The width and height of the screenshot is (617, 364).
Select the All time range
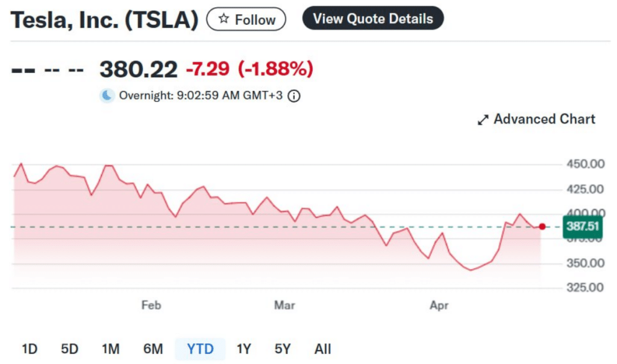[x=322, y=348]
